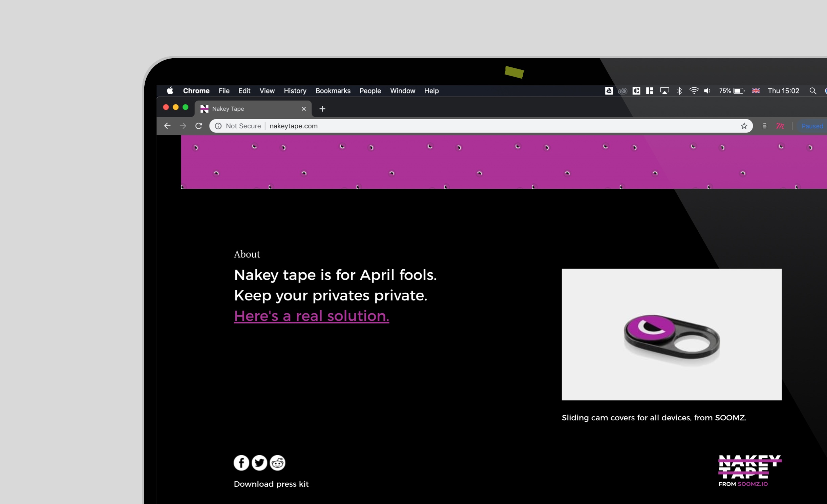
Task: Open the Bluetooth status menu
Action: click(x=679, y=91)
